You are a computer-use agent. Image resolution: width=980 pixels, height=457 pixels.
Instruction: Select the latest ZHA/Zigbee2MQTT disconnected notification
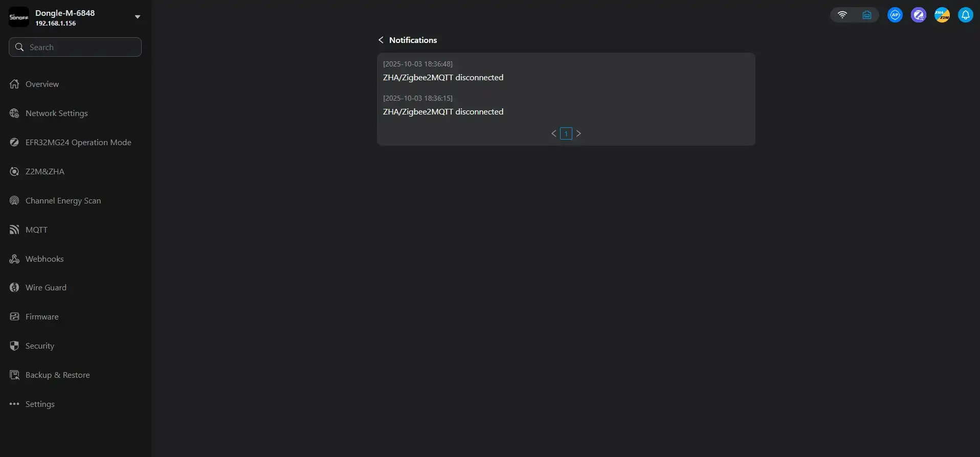coord(443,77)
